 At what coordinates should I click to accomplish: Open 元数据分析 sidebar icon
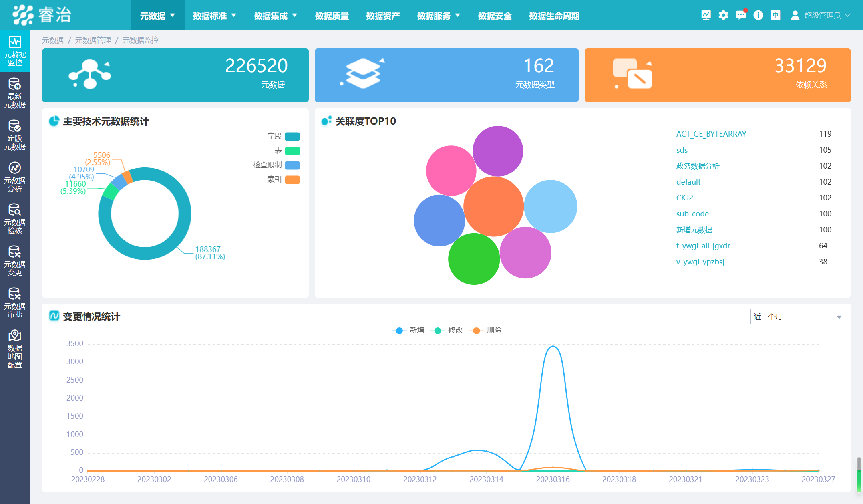pyautogui.click(x=15, y=177)
